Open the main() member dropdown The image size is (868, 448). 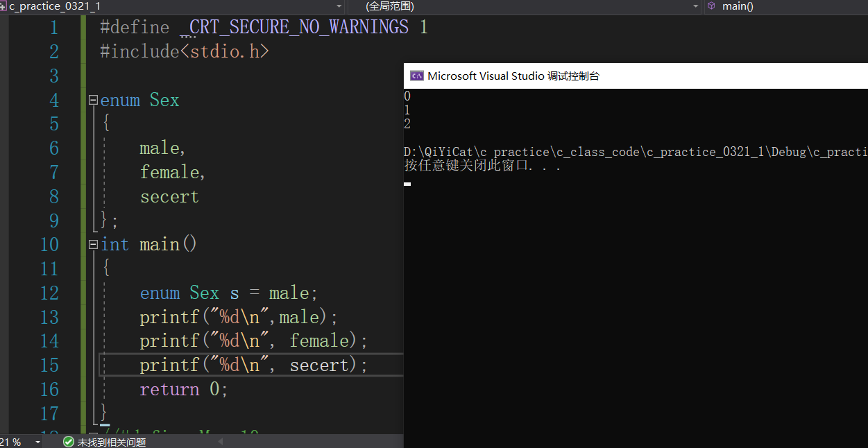coord(786,6)
